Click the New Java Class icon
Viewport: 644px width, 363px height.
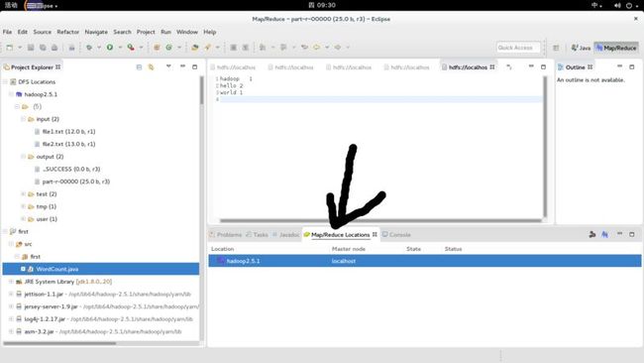coord(168,48)
